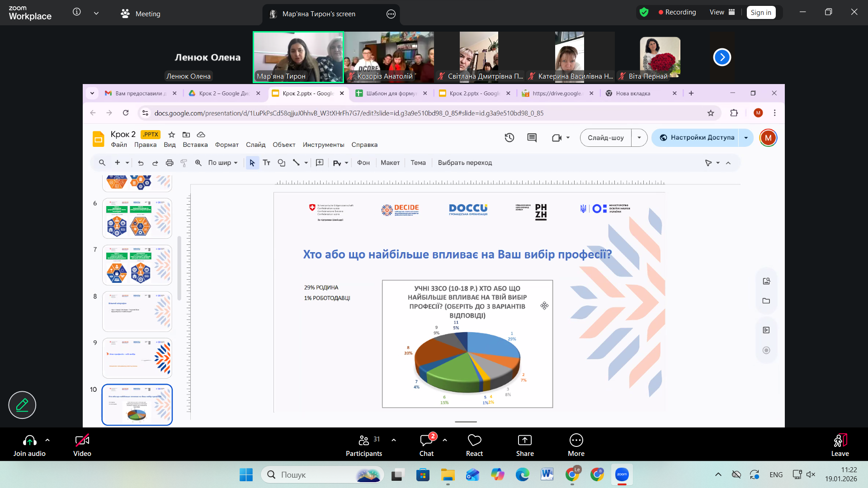Screen dimensions: 868x488
Task: Click the Sign in button in Zoom
Action: 761,13
